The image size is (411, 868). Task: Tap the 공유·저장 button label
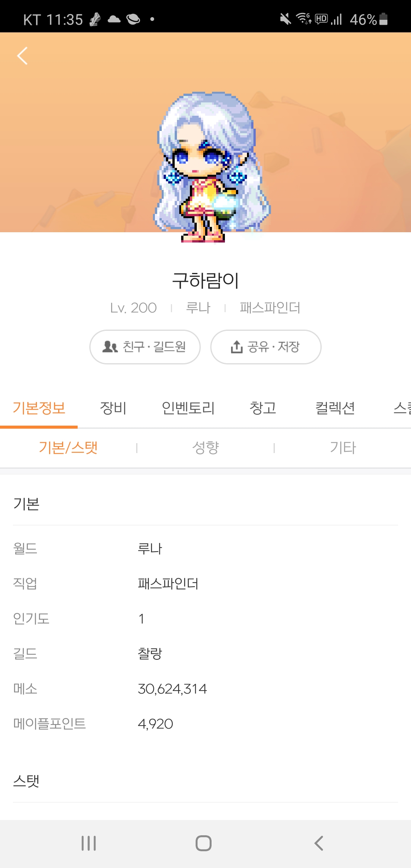tap(274, 347)
